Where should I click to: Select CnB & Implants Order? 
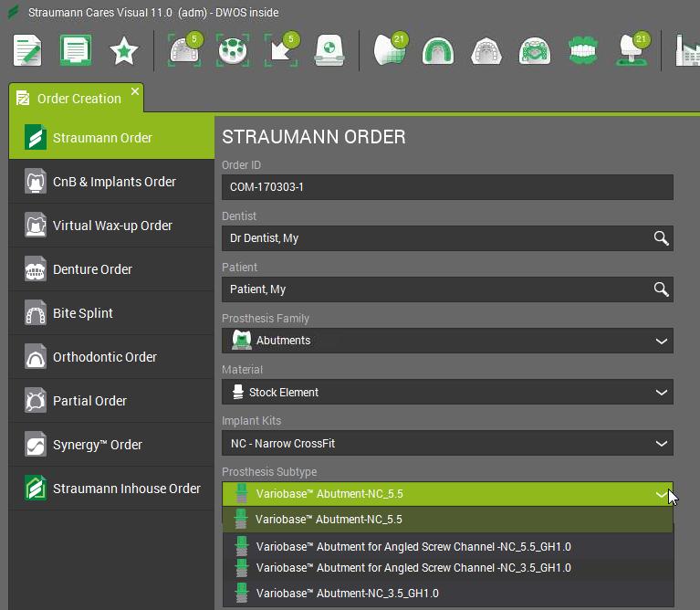click(x=111, y=182)
